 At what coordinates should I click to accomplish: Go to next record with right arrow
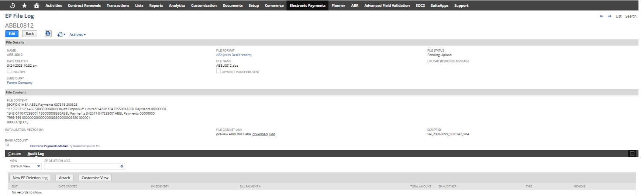click(610, 16)
